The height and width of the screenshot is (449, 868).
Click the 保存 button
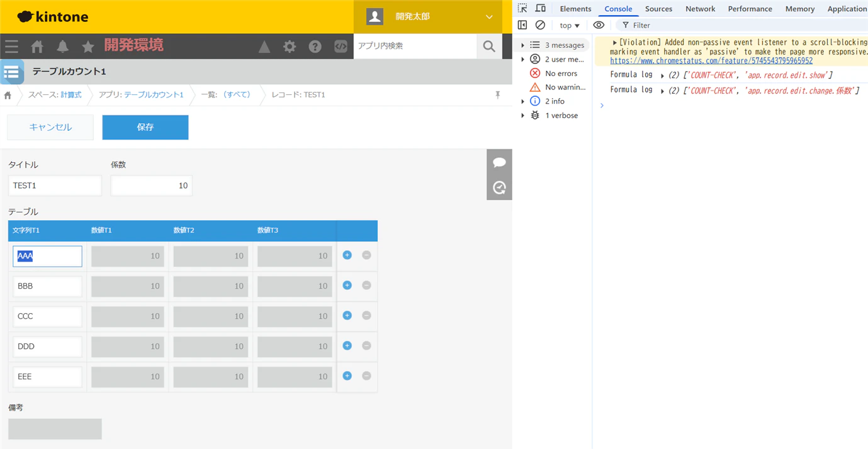[x=145, y=127]
